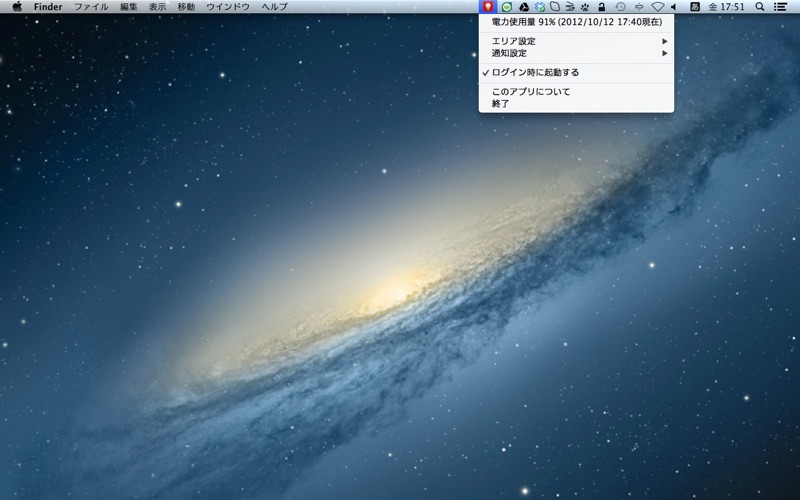
Task: Open the Time Machine menu bar icon
Action: [x=620, y=7]
